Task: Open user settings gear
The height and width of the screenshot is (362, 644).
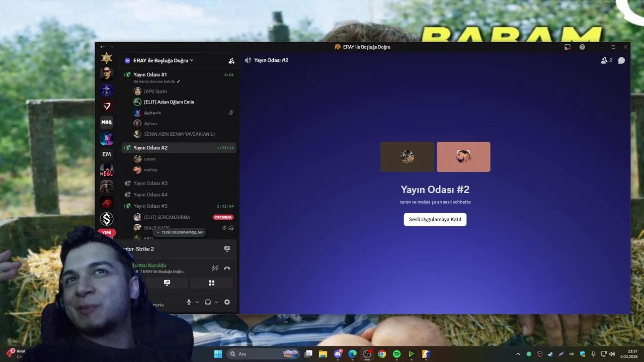Action: (227, 302)
